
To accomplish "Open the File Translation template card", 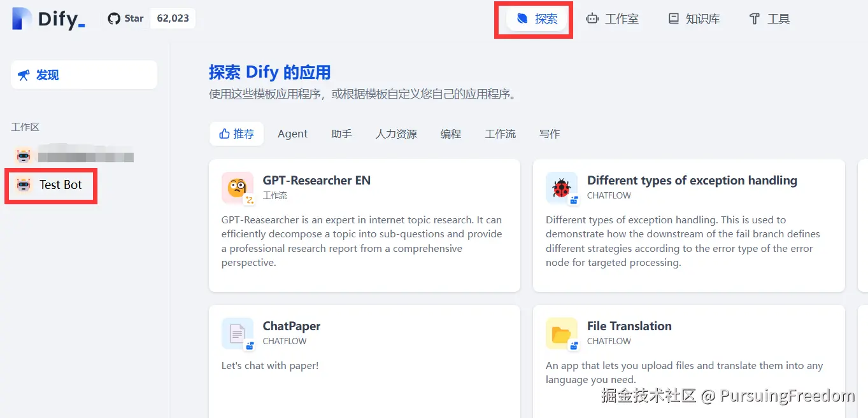I will click(689, 361).
